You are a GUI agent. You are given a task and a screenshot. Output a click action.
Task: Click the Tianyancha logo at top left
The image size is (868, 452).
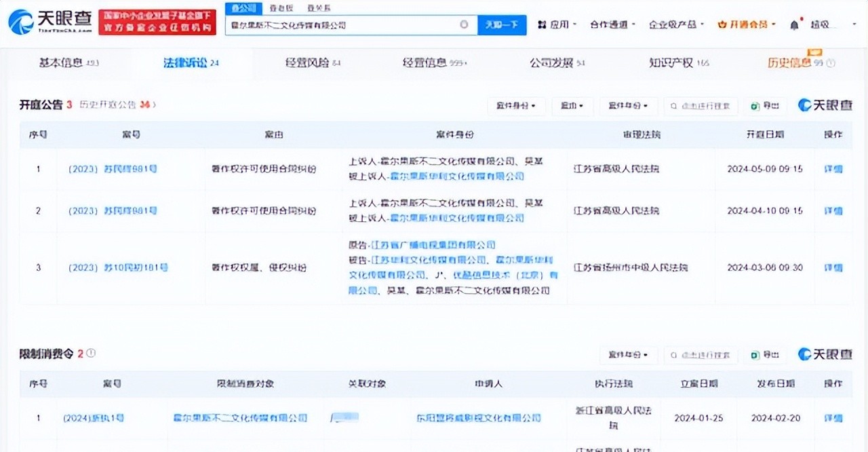point(50,22)
